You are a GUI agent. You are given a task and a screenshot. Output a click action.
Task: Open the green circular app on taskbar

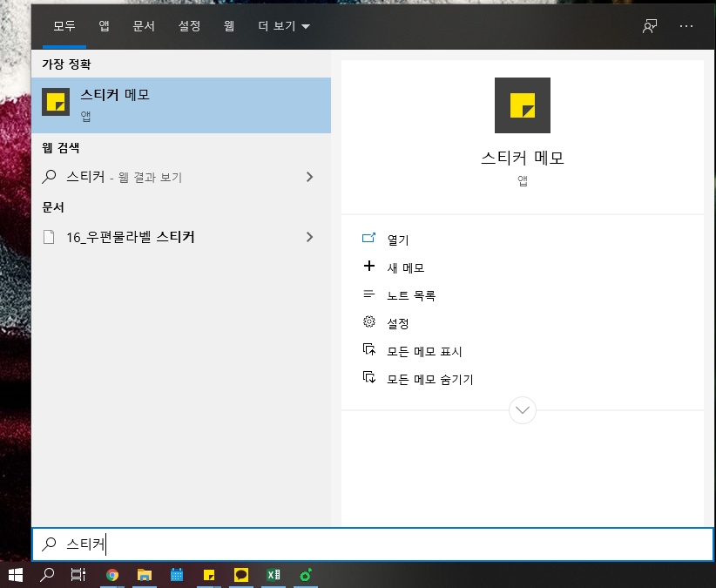(x=305, y=575)
